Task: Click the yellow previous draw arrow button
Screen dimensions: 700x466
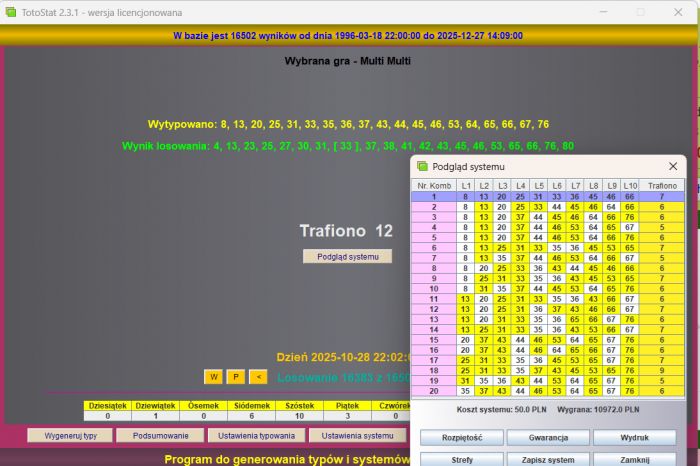Action: pos(258,377)
